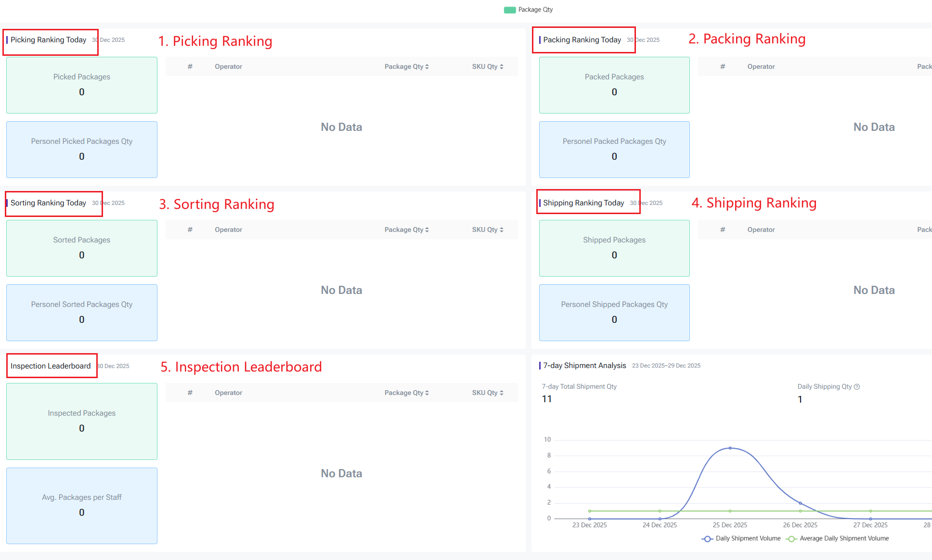
Task: Sort Inspection Leaderboard by SKU Qty
Action: (x=488, y=393)
